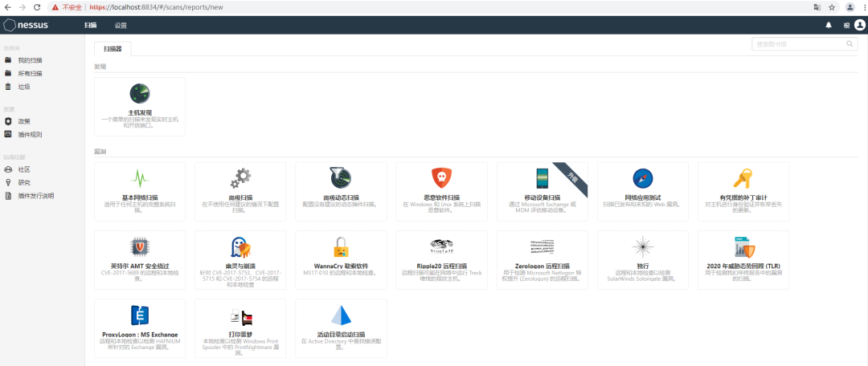The width and height of the screenshot is (868, 366).
Task: Open the 扫描 top navigation menu
Action: coord(90,26)
